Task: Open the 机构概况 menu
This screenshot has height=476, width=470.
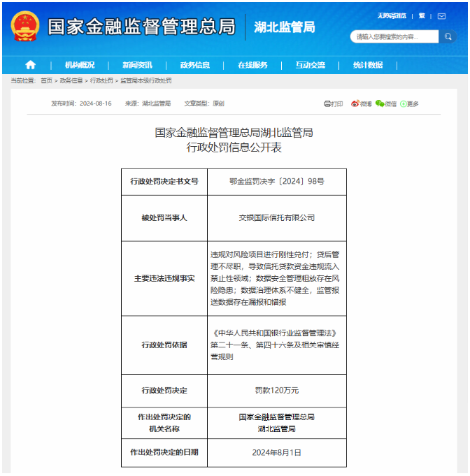Action: pyautogui.click(x=80, y=65)
